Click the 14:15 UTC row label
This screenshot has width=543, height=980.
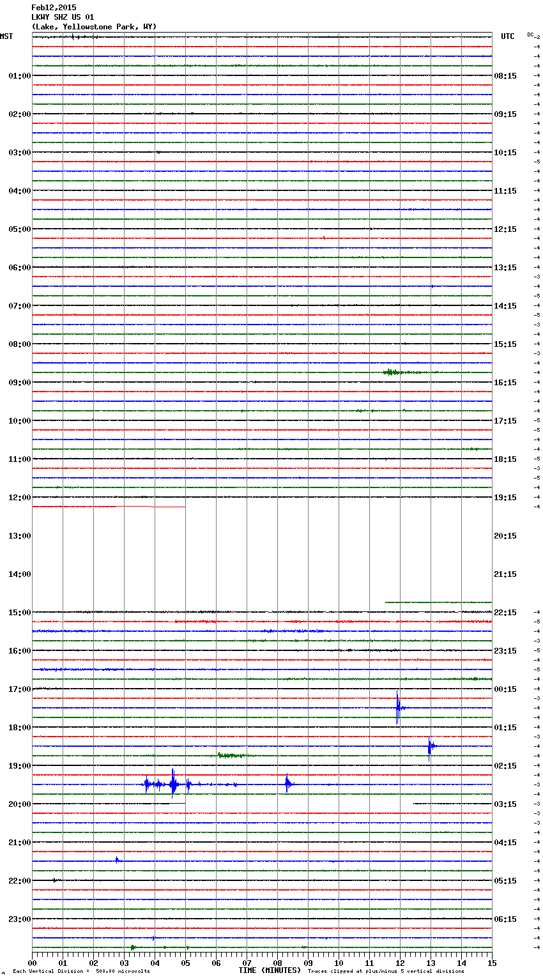pyautogui.click(x=505, y=306)
